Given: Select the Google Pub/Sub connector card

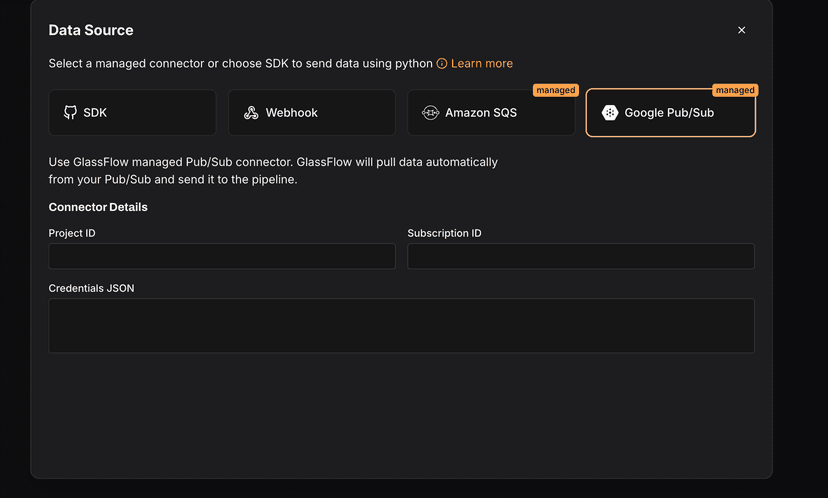Looking at the screenshot, I should [671, 112].
